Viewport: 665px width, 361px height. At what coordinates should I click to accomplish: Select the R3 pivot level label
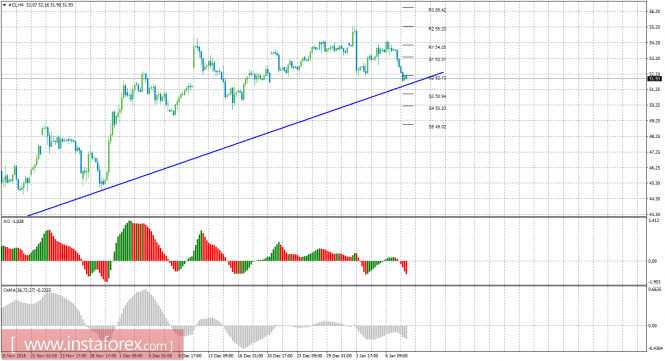437,10
